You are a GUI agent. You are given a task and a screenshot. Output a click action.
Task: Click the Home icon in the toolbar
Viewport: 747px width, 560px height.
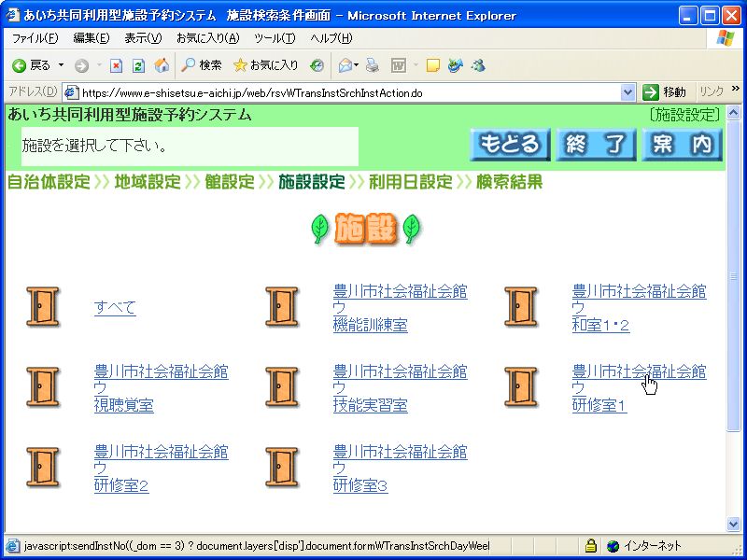point(162,65)
